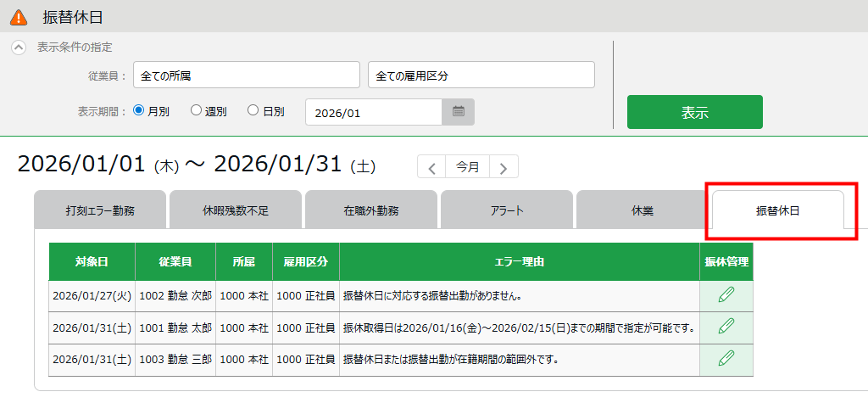Screen dimensions: 868x403
Task: Select the 週別 radio button
Action: pos(196,110)
